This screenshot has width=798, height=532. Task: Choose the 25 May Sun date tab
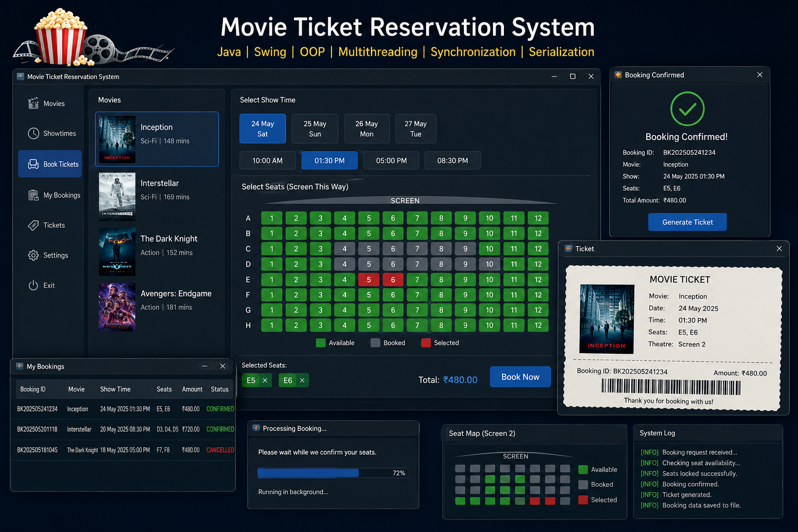point(315,129)
